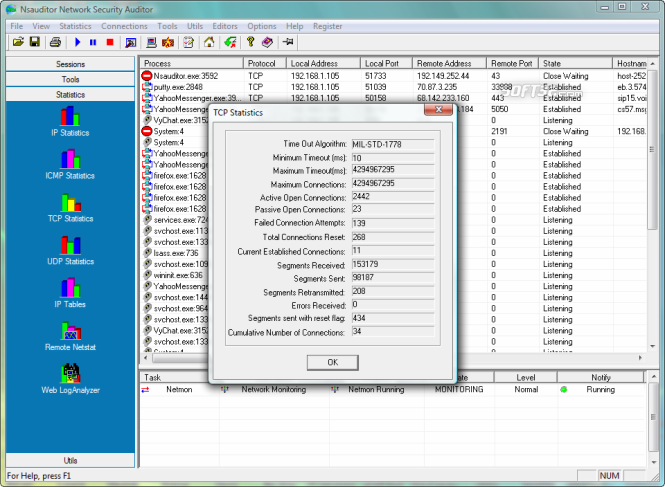This screenshot has width=665, height=487.
Task: Open Remote Netstat in the sidebar
Action: coord(70,336)
